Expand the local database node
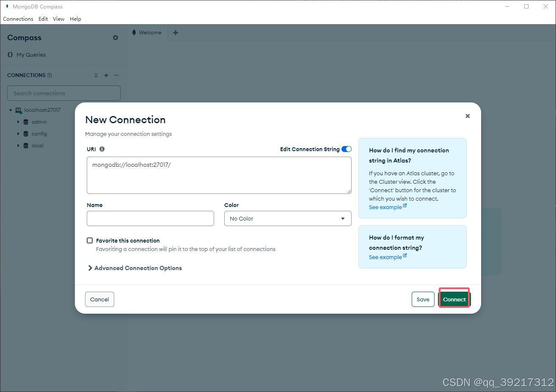The image size is (556, 392). [x=18, y=146]
